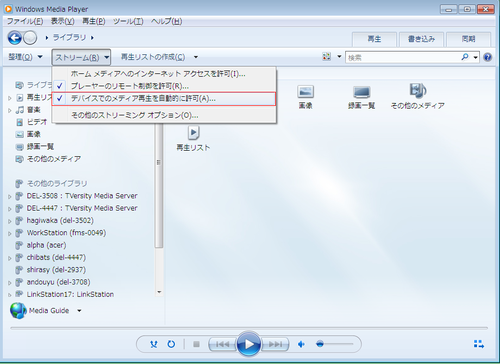Click the stop playback square
This screenshot has height=364, width=500.
[x=196, y=344]
